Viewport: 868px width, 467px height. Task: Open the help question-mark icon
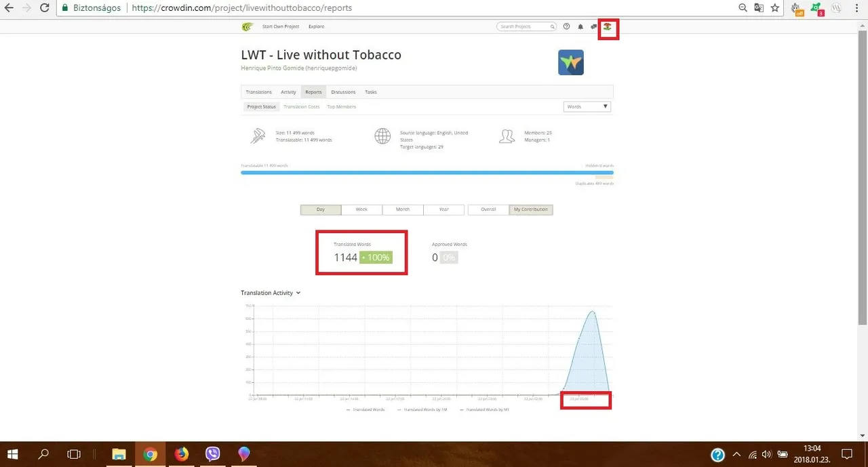click(x=566, y=26)
